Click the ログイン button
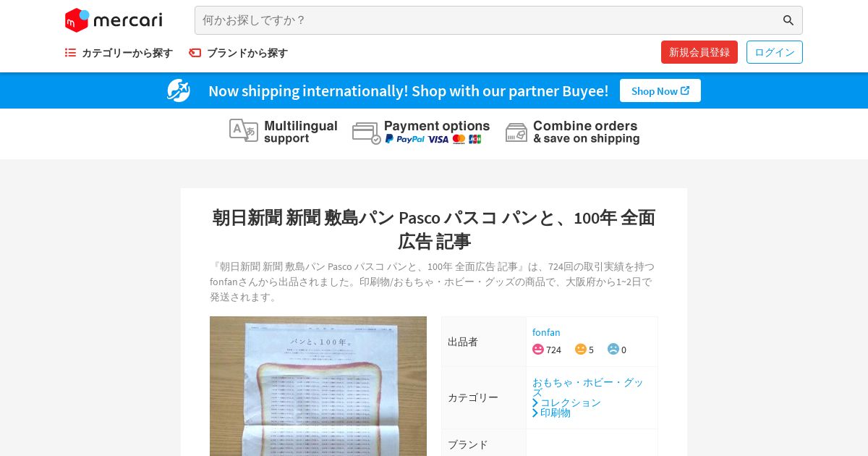Viewport: 868px width, 456px height. [775, 52]
